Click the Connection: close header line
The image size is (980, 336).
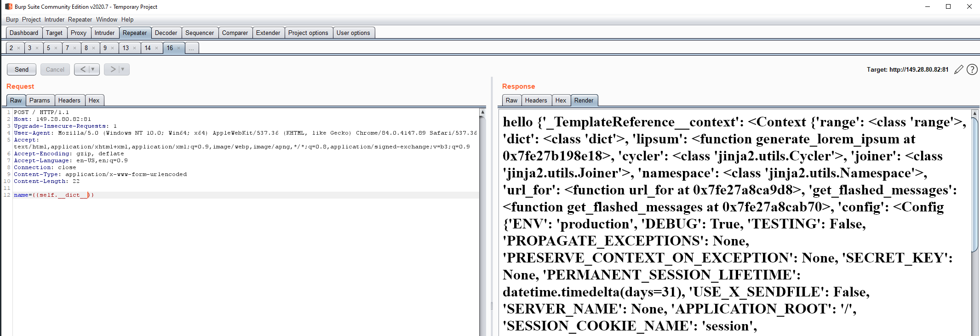pyautogui.click(x=45, y=167)
